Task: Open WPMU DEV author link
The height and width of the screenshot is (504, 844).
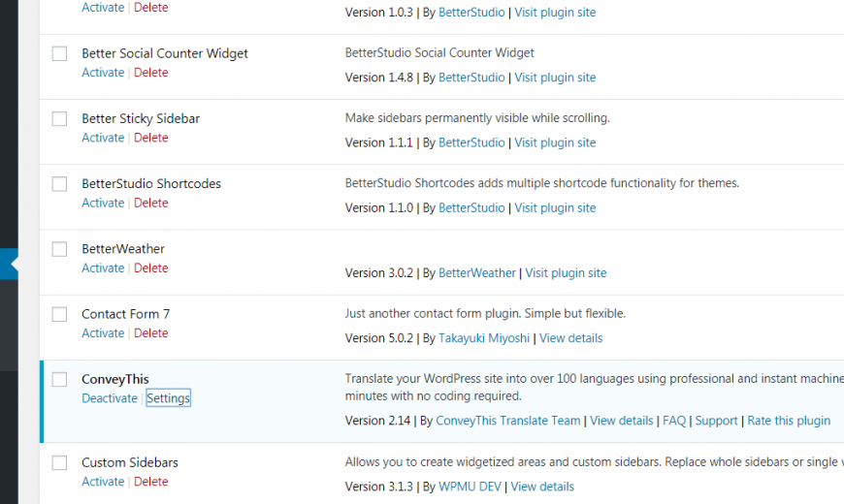Action: tap(470, 487)
